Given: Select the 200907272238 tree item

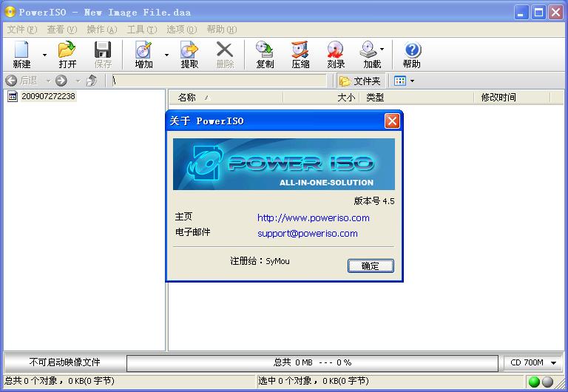Looking at the screenshot, I should click(x=48, y=96).
